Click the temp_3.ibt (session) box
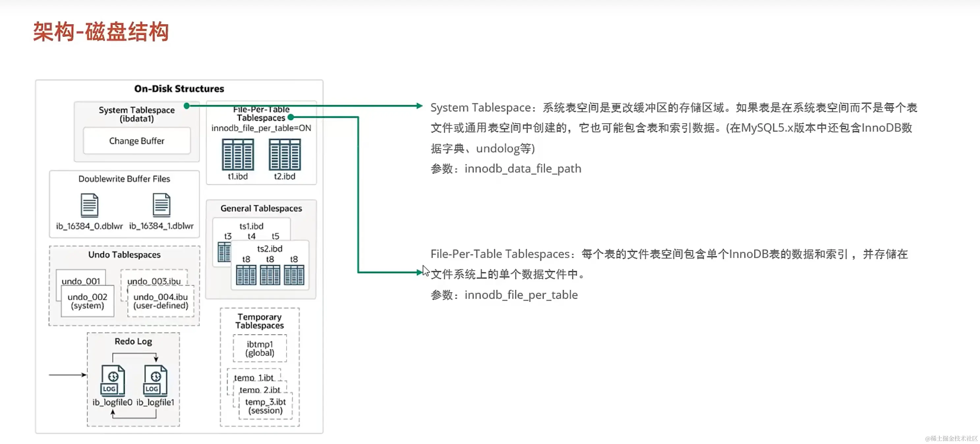 [x=265, y=406]
